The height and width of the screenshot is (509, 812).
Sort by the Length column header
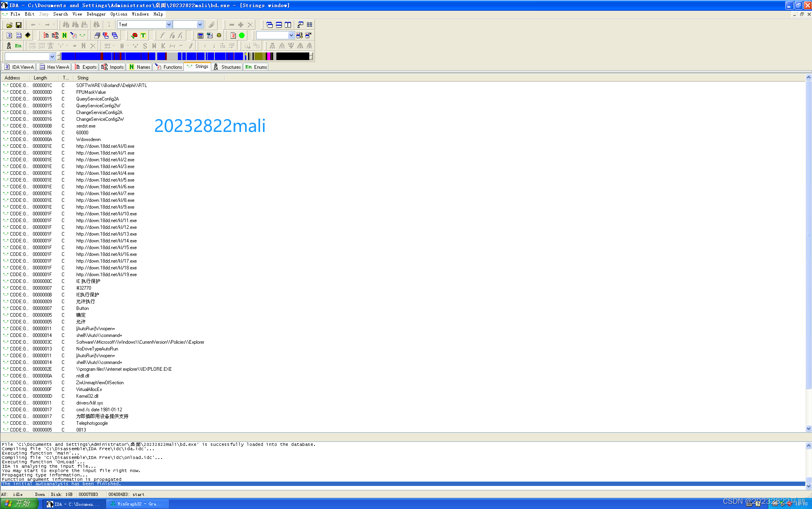44,78
